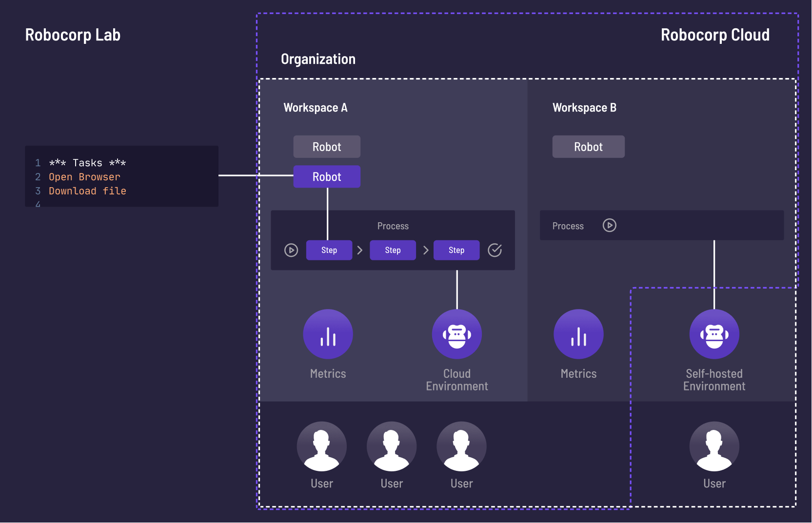Viewport: 812px width, 523px height.
Task: Click the User label under the third avatar
Action: pyautogui.click(x=461, y=484)
